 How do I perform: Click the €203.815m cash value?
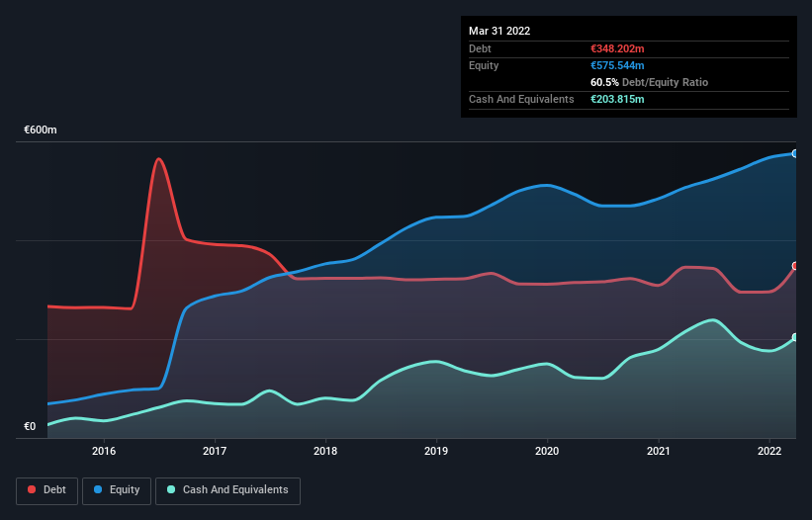[x=617, y=99]
